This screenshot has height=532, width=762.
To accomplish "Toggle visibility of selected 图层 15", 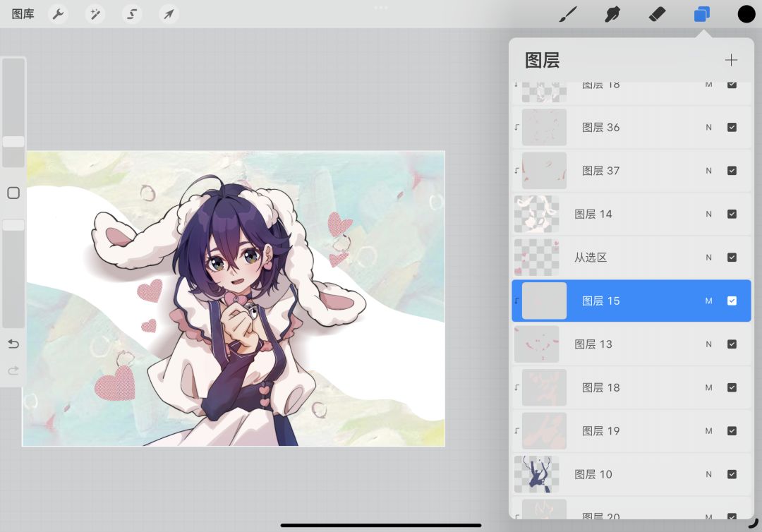I will [732, 301].
